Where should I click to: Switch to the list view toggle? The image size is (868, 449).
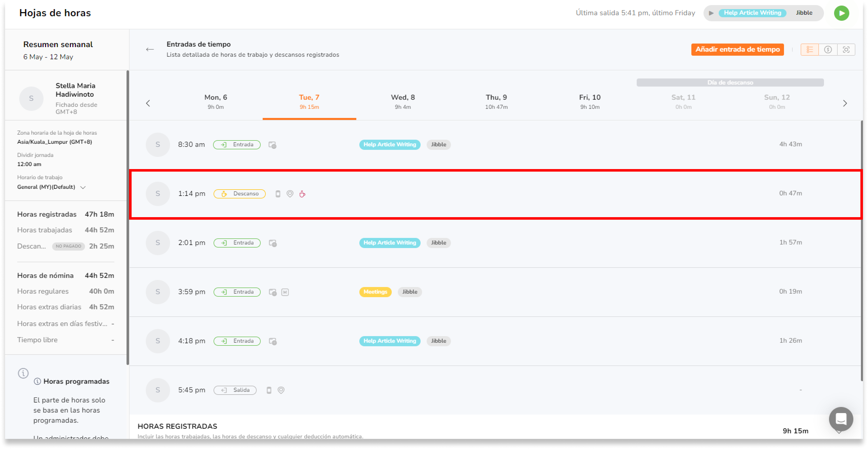click(x=810, y=50)
